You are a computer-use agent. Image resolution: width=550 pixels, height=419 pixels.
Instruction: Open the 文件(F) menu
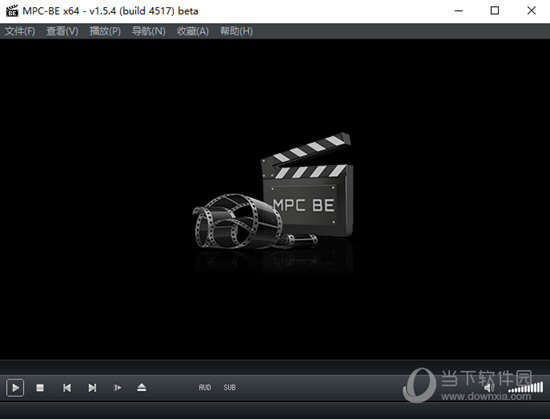[x=20, y=31]
